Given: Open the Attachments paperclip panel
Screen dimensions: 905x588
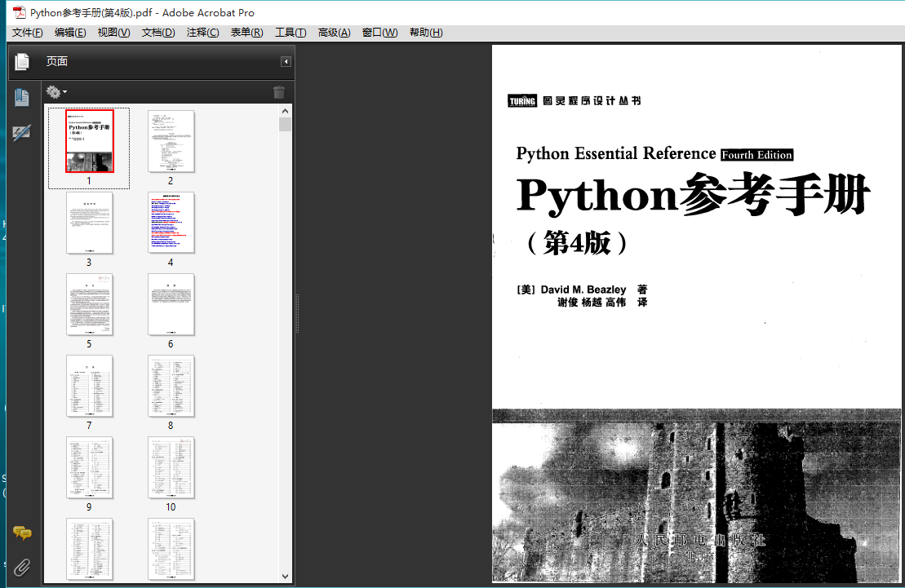Looking at the screenshot, I should pyautogui.click(x=22, y=568).
